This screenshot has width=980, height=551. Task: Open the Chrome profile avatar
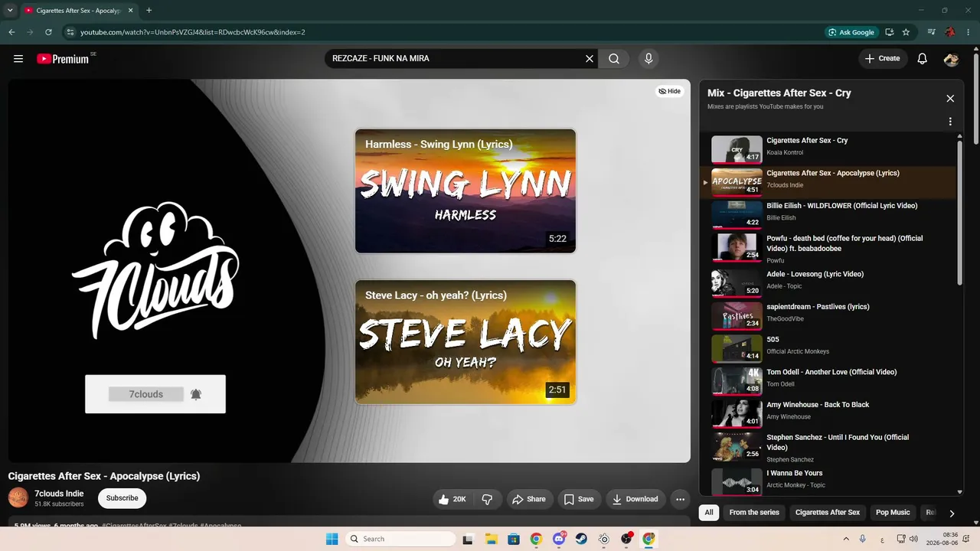(x=950, y=32)
